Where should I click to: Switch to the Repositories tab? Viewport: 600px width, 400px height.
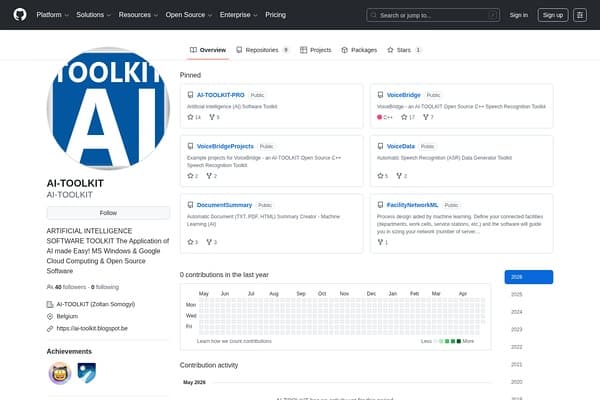click(x=262, y=50)
